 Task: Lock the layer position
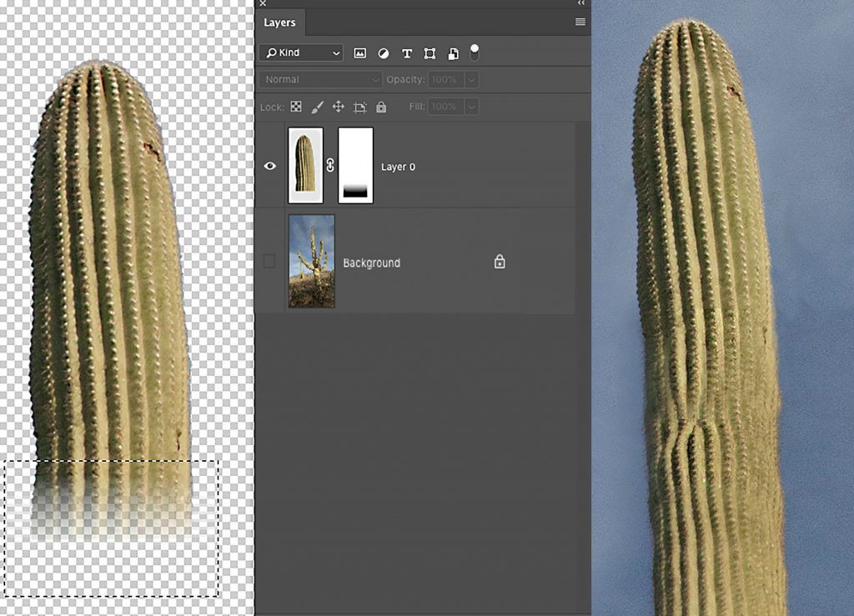pyautogui.click(x=339, y=107)
